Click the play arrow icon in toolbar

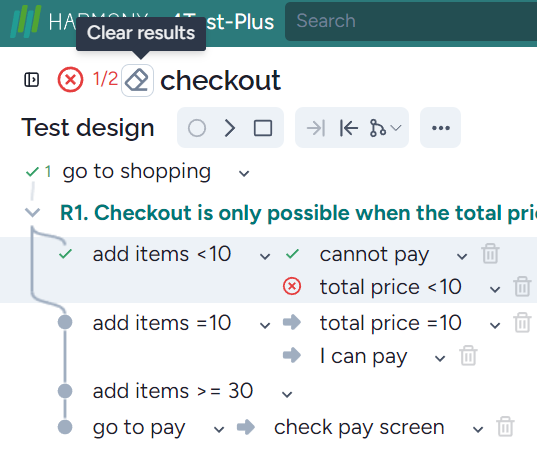point(229,128)
